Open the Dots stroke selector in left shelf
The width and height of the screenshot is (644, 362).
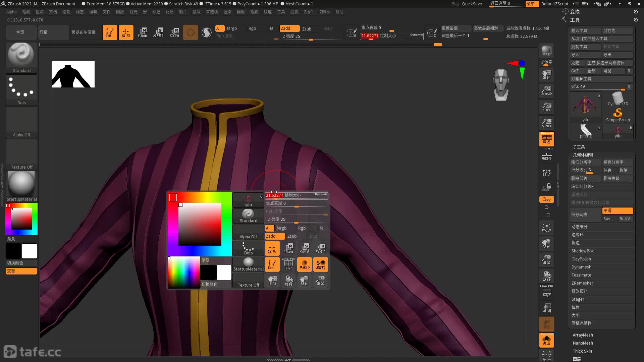[x=21, y=90]
